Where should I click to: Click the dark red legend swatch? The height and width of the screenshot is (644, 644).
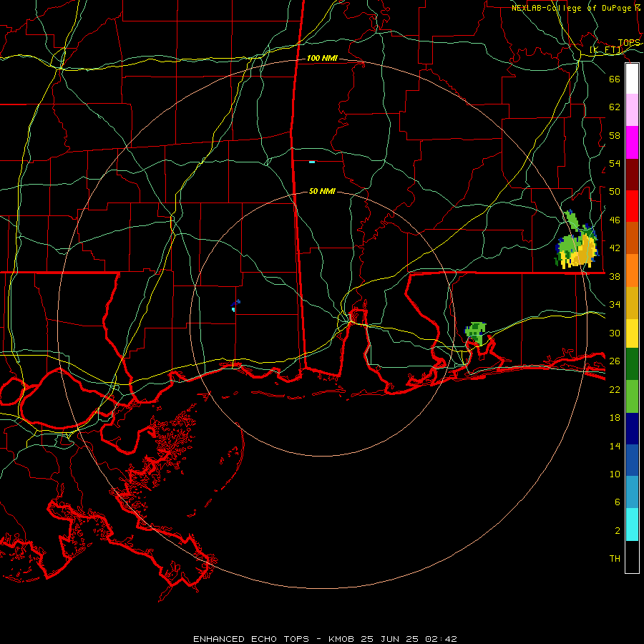tap(632, 175)
